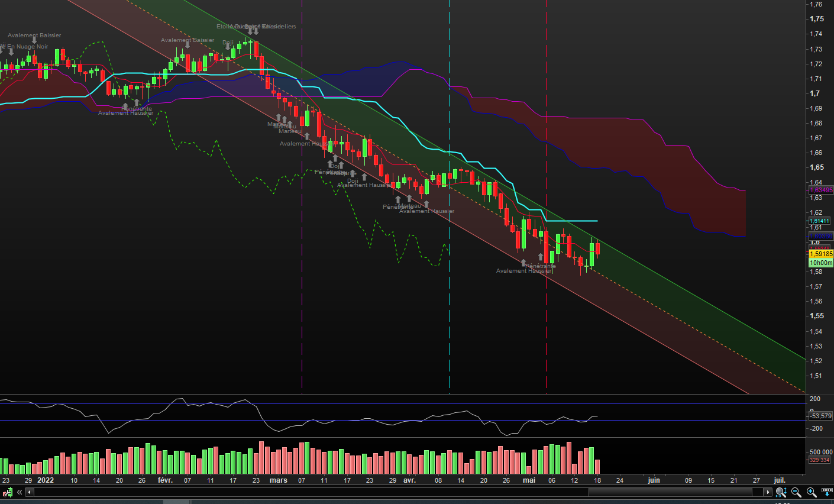This screenshot has width=834, height=504.
Task: Click the green 10h00m countdown label
Action: click(x=820, y=263)
